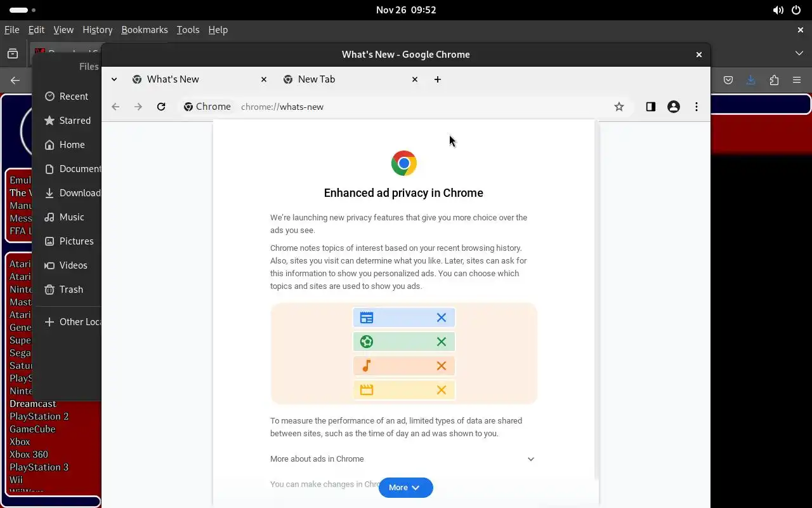Open the Dreamcast link in Firefox page
Image resolution: width=812 pixels, height=508 pixels.
point(33,404)
